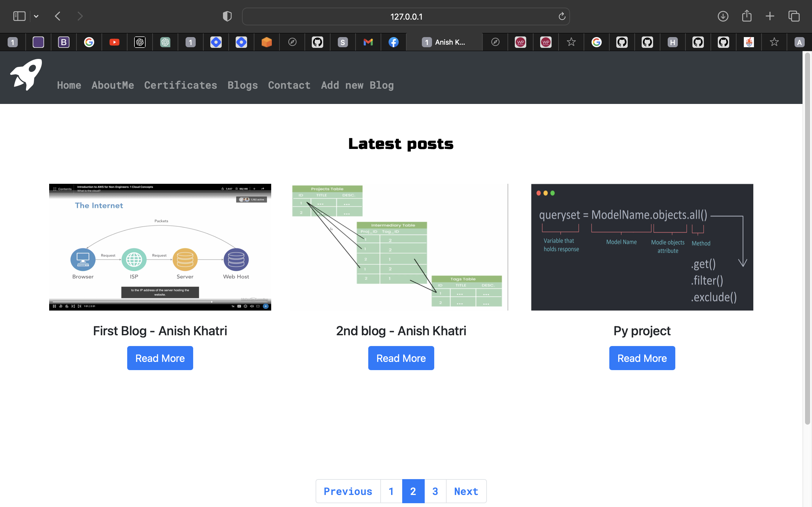Switch to the Gmail tab
This screenshot has height=507, width=812.
(368, 42)
